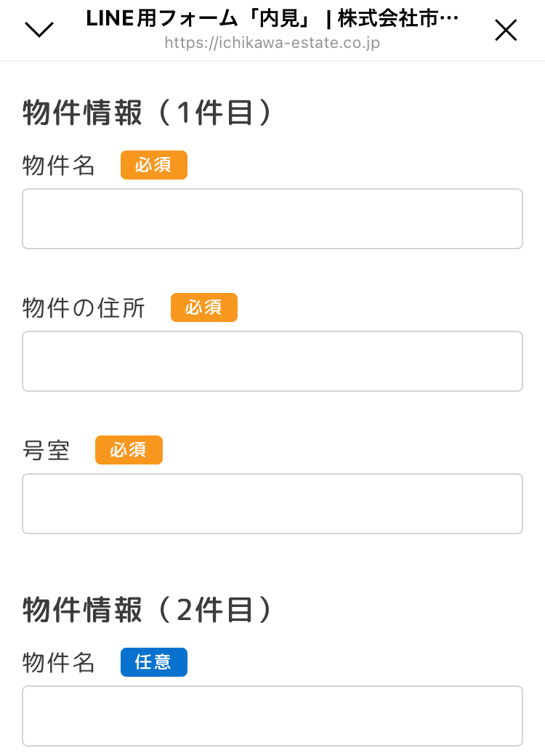Screen dimensions: 545x756
Task: Focus the 号室 input field
Action: 272,503
